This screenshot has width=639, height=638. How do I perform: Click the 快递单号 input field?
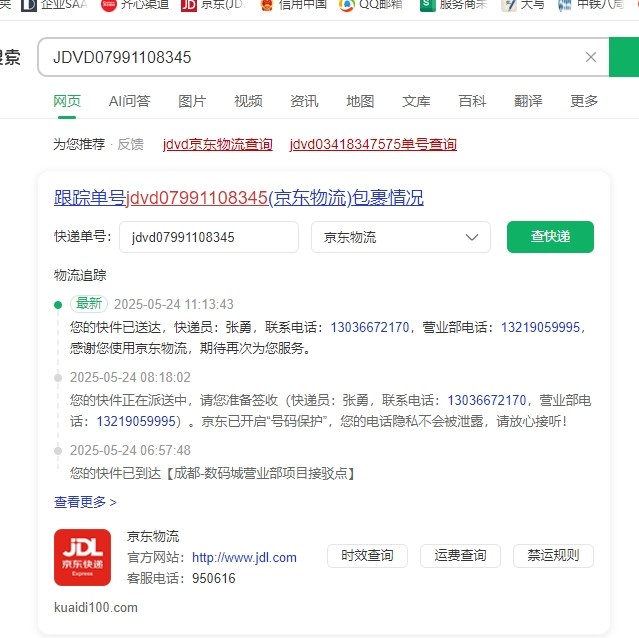(209, 237)
